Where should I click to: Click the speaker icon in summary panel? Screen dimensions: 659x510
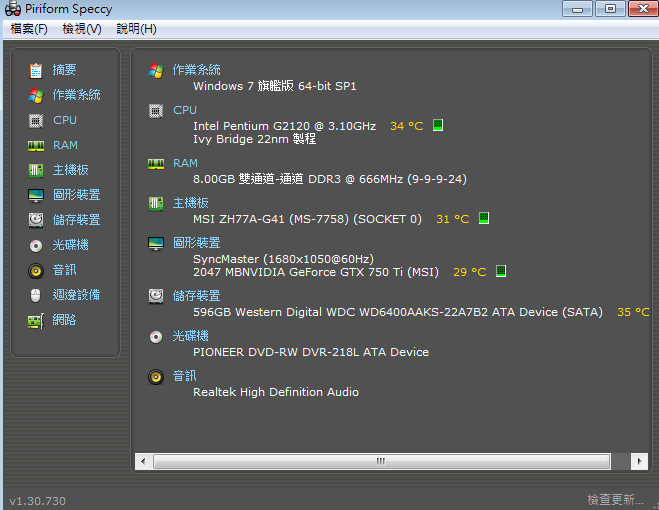pyautogui.click(x=156, y=377)
